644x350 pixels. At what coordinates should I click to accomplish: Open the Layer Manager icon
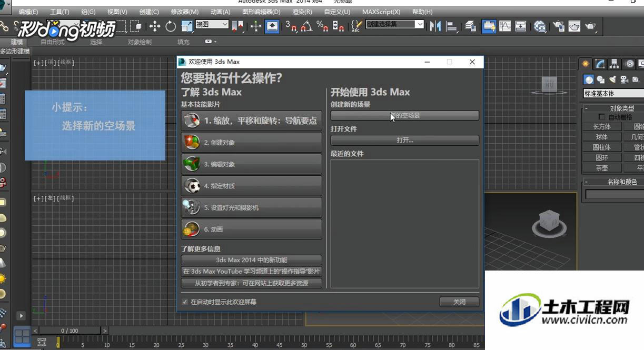coord(470,26)
